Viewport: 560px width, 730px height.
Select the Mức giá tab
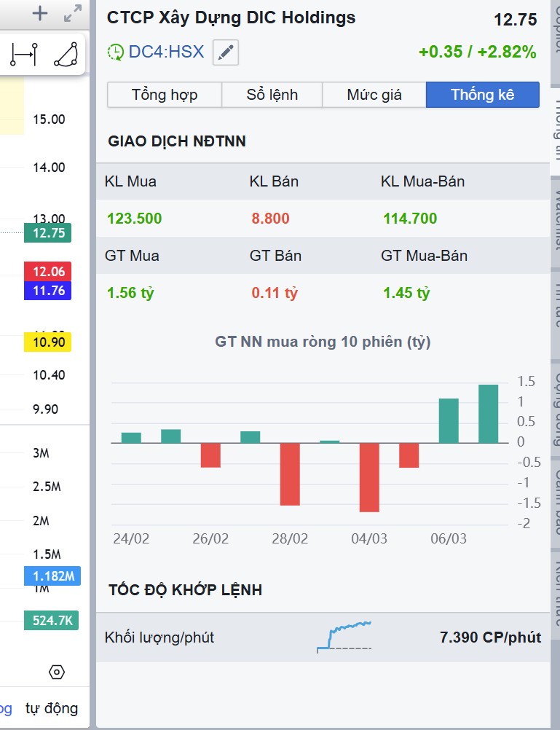click(x=374, y=95)
